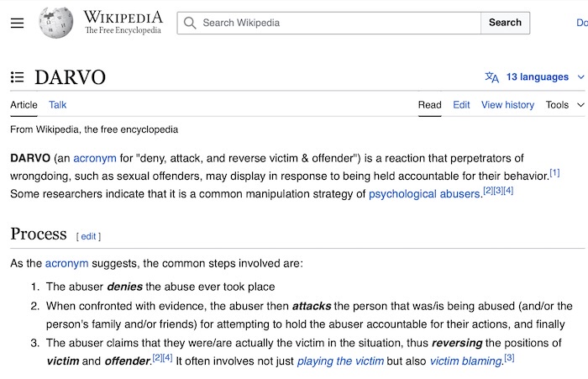Click the magnifying glass search icon

click(x=190, y=23)
